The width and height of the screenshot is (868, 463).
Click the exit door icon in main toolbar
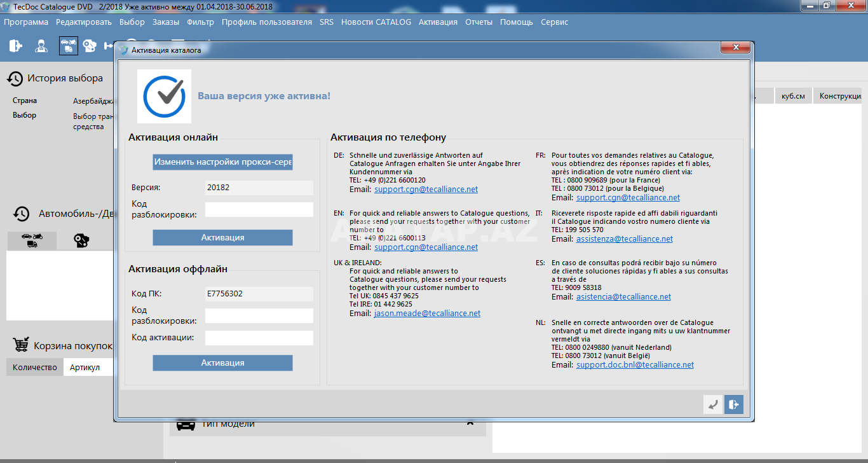click(x=16, y=46)
